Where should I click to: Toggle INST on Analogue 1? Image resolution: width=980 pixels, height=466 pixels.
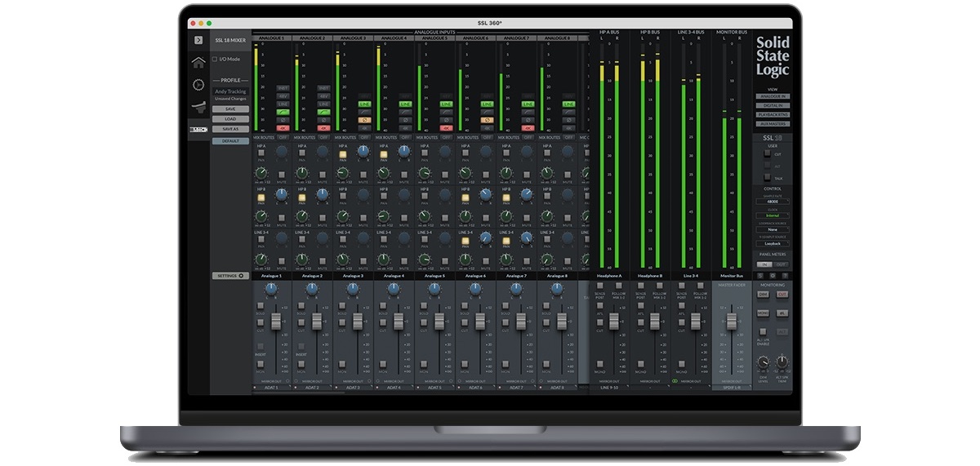(283, 87)
